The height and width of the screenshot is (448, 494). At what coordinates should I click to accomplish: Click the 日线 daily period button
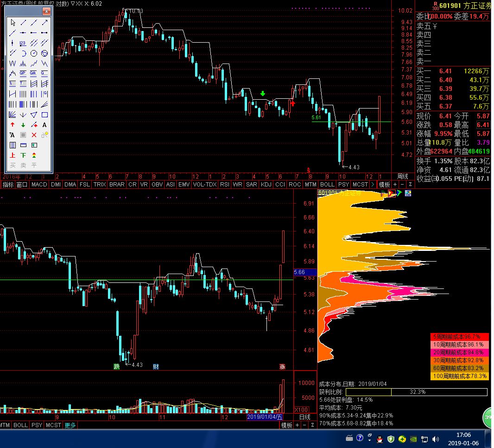point(304,417)
